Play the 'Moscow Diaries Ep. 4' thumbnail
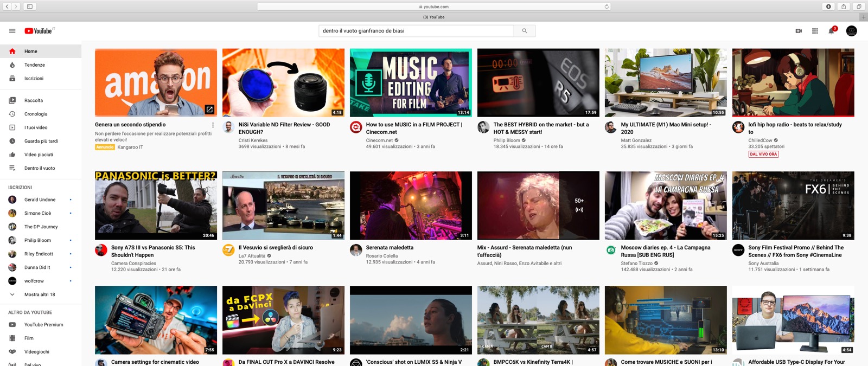The height and width of the screenshot is (366, 868). (x=666, y=206)
